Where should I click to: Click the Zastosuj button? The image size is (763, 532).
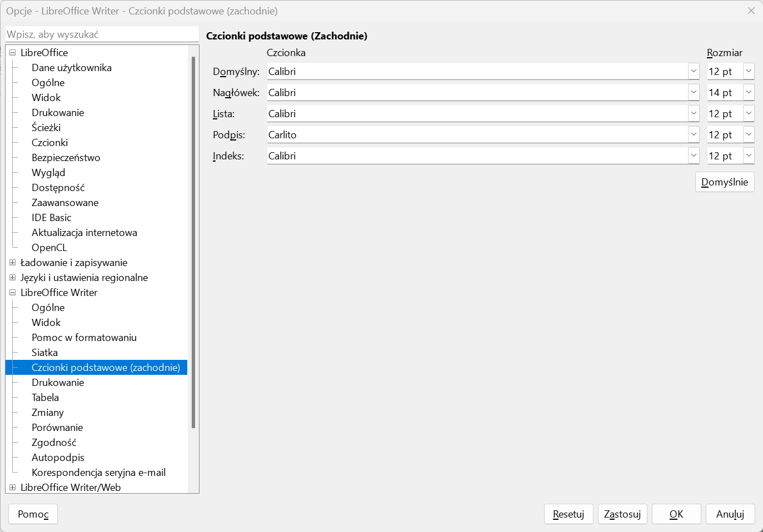coord(622,514)
